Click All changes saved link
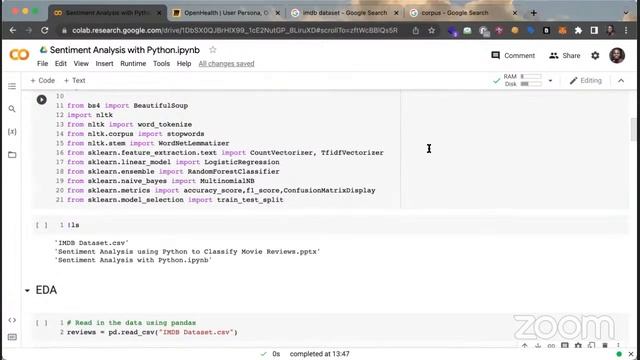The width and height of the screenshot is (640, 360). pyautogui.click(x=226, y=64)
